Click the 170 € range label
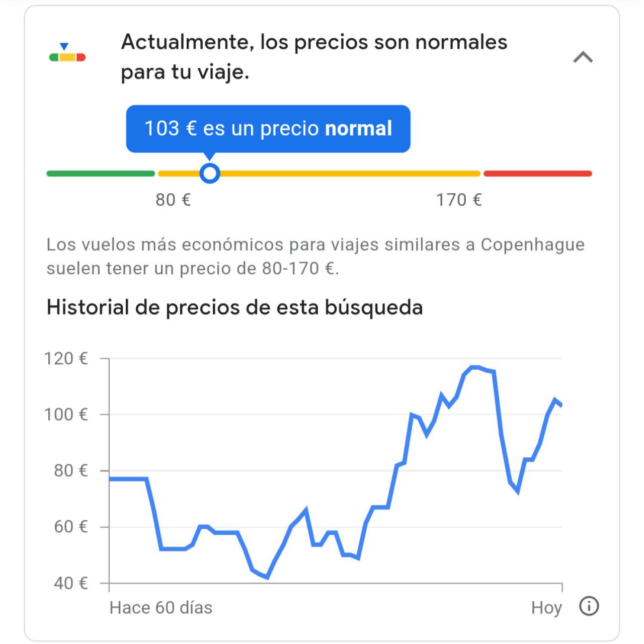Image resolution: width=644 pixels, height=644 pixels. click(459, 200)
